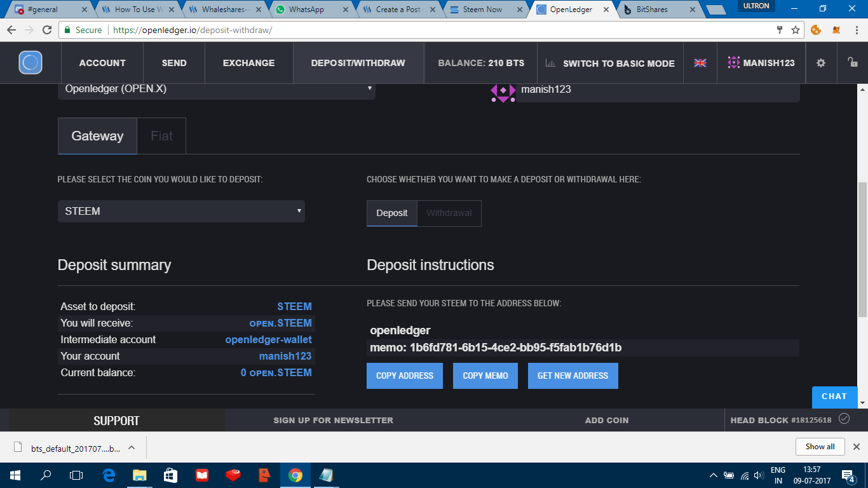Click the BALANCE: 210 BTS text

pos(481,63)
